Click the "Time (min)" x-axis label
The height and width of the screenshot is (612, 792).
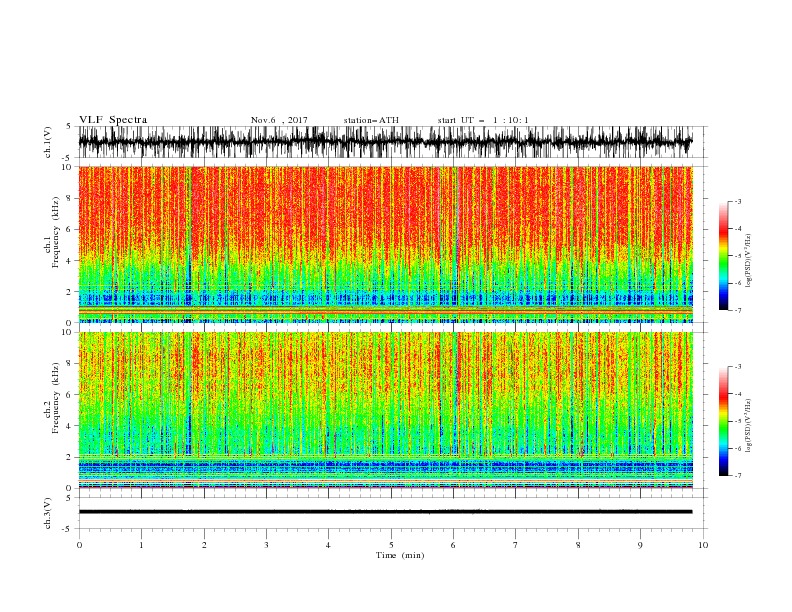pyautogui.click(x=400, y=555)
